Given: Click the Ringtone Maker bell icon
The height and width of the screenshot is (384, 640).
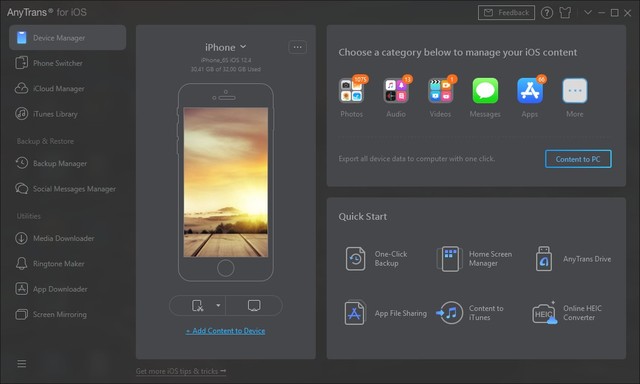Looking at the screenshot, I should point(21,264).
